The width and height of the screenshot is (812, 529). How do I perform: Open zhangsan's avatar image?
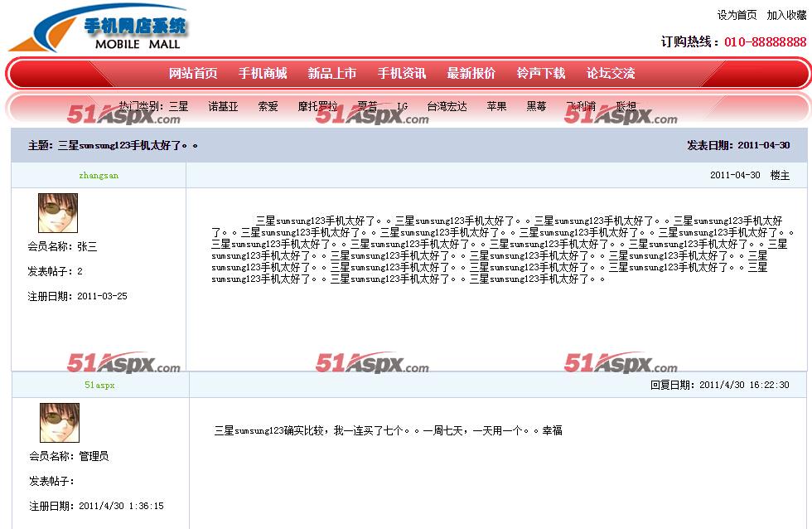point(58,213)
